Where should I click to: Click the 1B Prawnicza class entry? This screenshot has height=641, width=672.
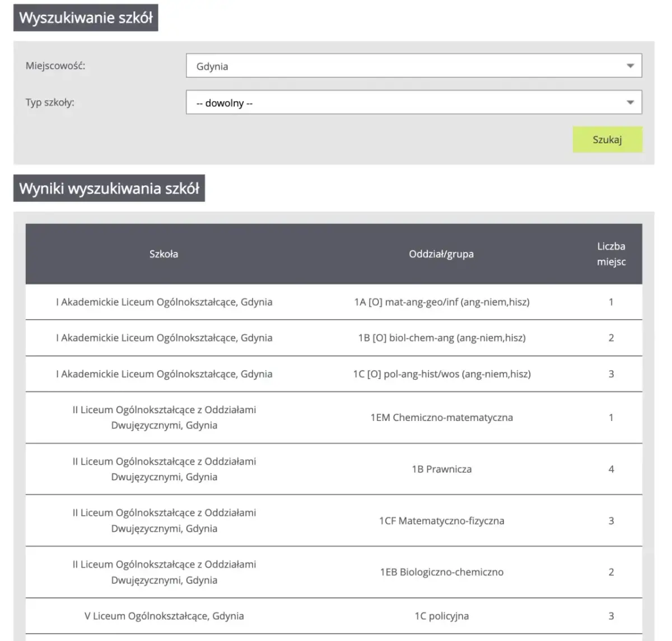[x=441, y=469]
